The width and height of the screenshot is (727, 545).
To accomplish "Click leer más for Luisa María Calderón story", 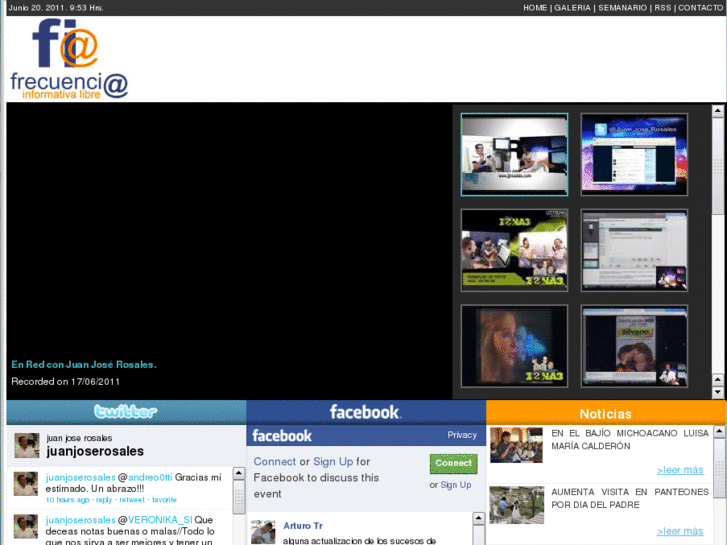I will (x=680, y=470).
